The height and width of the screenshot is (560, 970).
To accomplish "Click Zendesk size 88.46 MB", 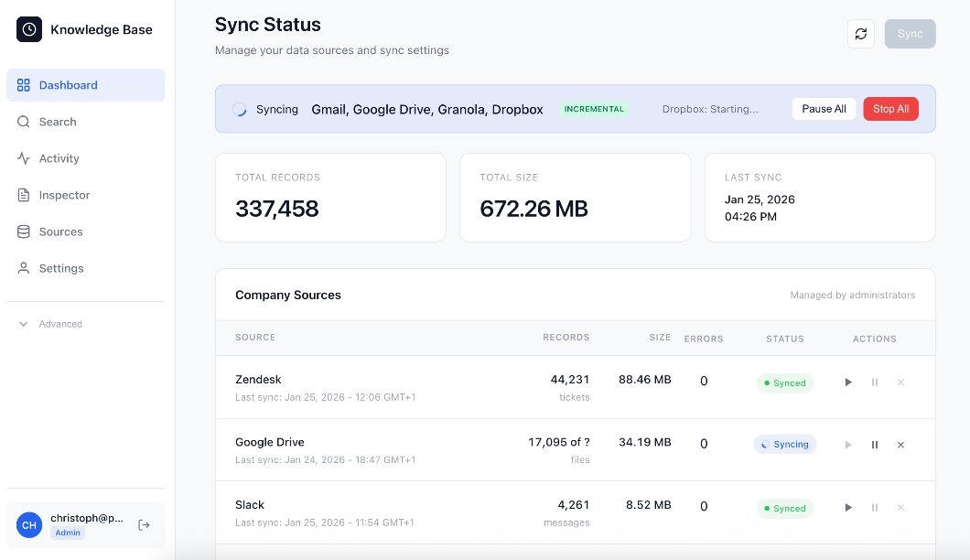I will coord(644,380).
